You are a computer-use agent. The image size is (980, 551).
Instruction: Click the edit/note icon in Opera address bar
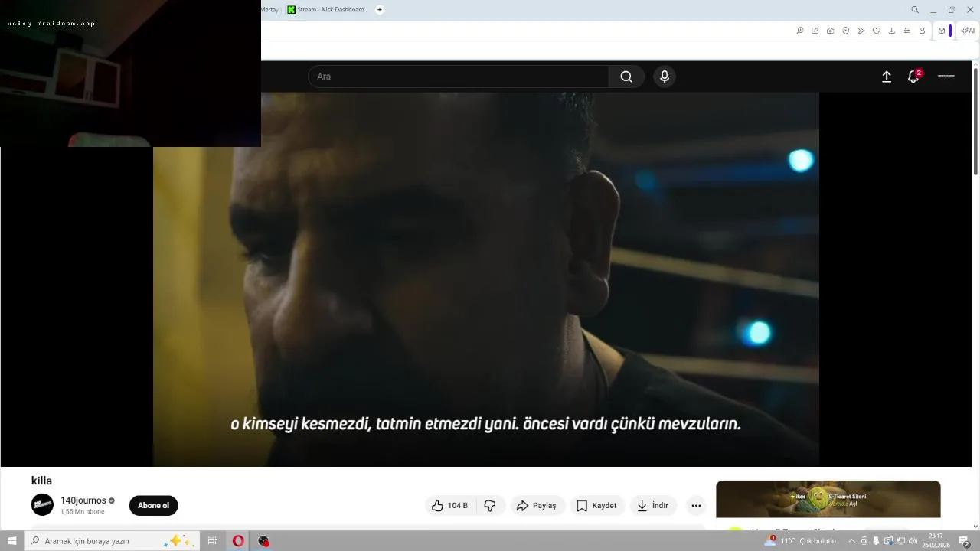(815, 31)
